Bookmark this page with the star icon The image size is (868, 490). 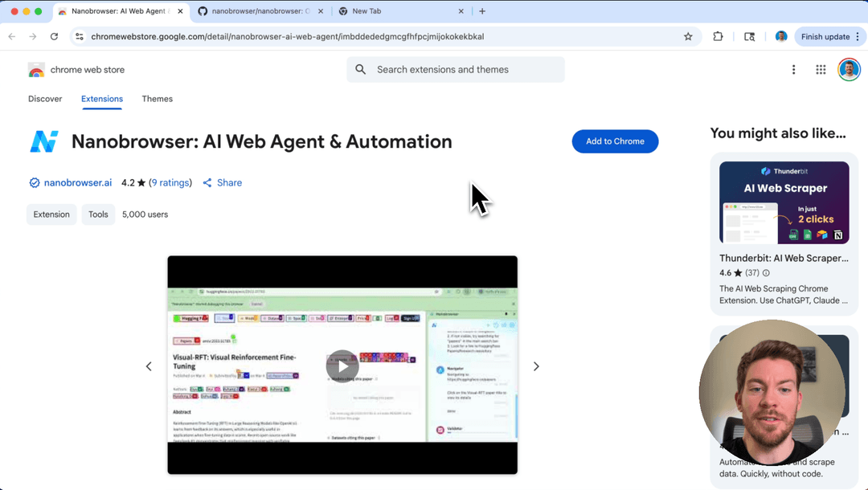click(688, 36)
